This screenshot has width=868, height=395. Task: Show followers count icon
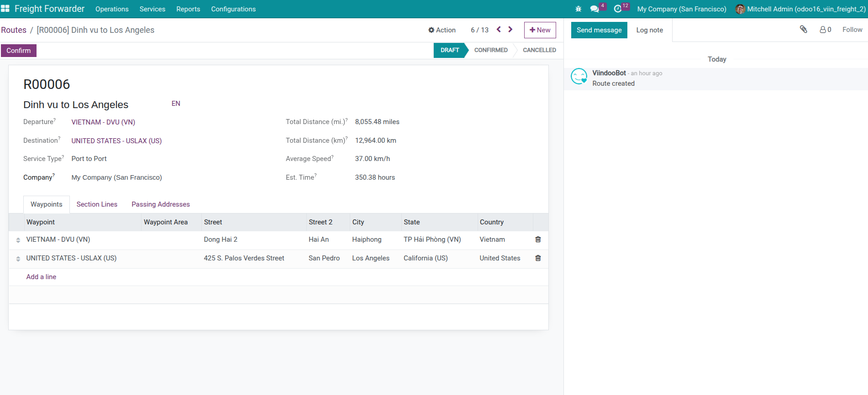[x=825, y=30]
